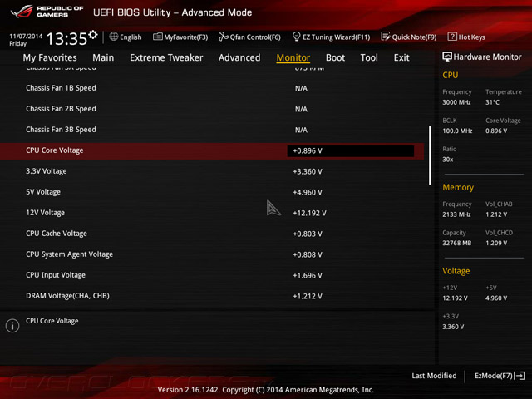Show the Hot Keys help
The height and width of the screenshot is (399, 532).
[x=466, y=37]
